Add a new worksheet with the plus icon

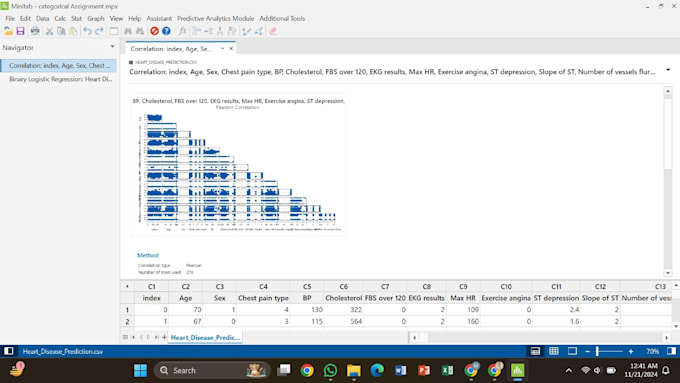click(164, 337)
